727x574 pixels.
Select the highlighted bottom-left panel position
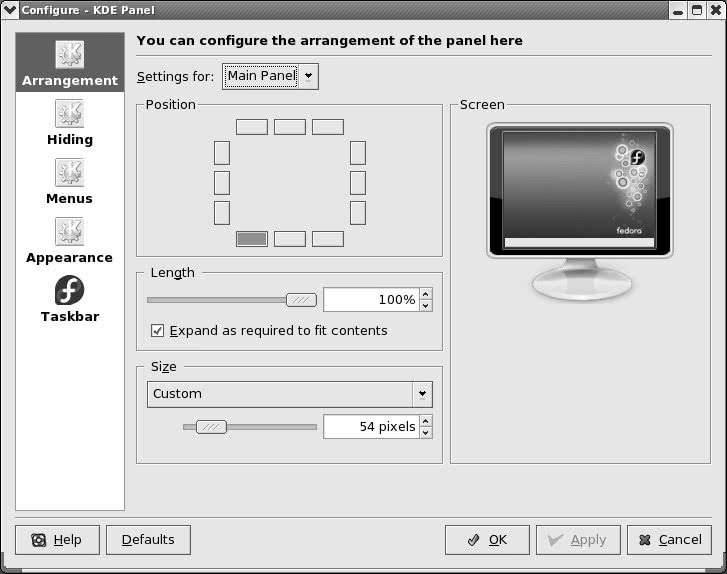pyautogui.click(x=252, y=239)
